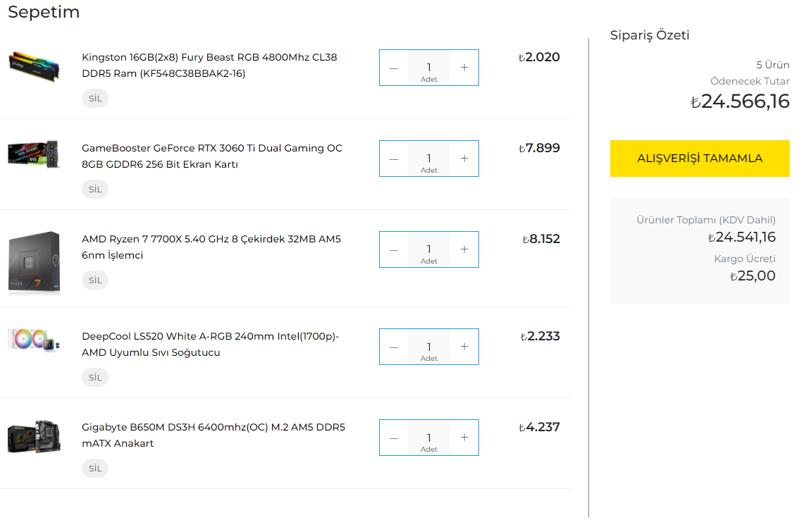Decrease quantity of Gigabyte B650M motherboard
This screenshot has width=799, height=532.
point(394,438)
